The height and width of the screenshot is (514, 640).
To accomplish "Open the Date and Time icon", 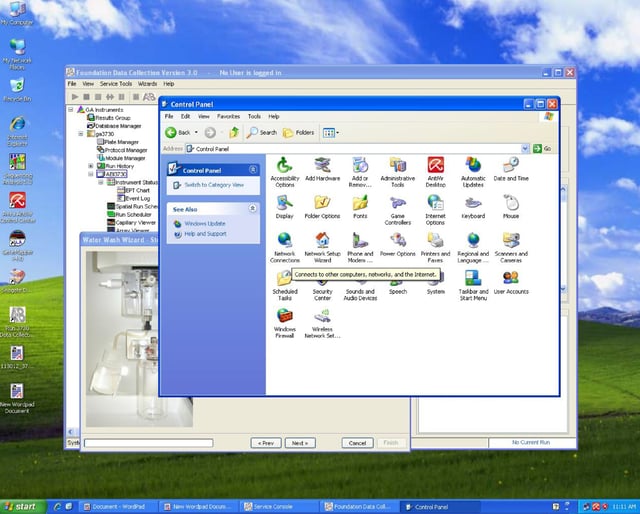I will point(511,169).
